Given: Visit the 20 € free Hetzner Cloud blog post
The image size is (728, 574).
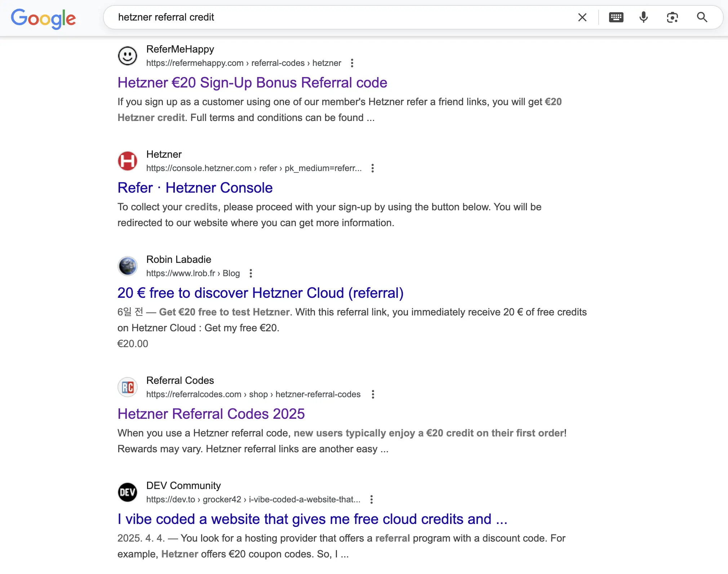Looking at the screenshot, I should [x=260, y=293].
